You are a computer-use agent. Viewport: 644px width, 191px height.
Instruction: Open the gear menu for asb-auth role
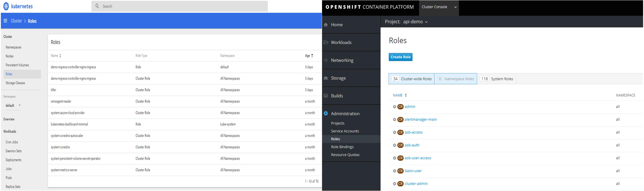point(395,145)
